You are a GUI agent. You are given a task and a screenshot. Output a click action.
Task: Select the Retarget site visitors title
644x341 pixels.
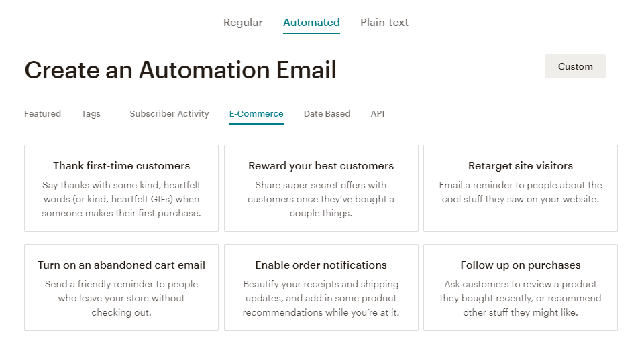click(x=521, y=166)
